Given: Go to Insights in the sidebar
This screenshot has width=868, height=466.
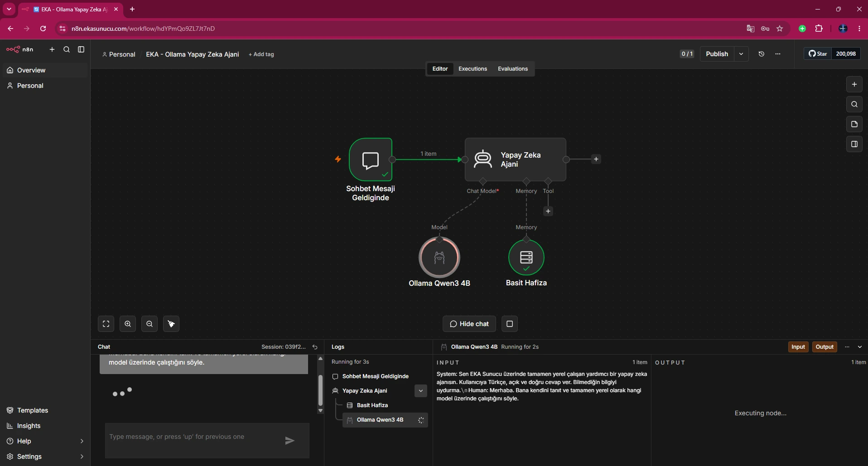Looking at the screenshot, I should (44, 426).
